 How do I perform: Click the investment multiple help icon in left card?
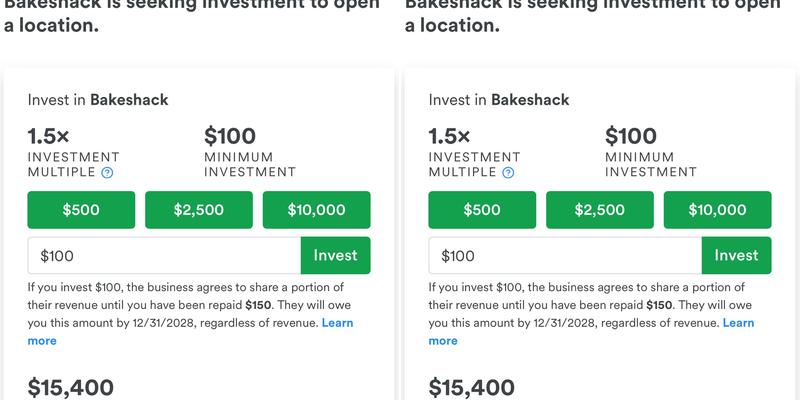tap(107, 172)
